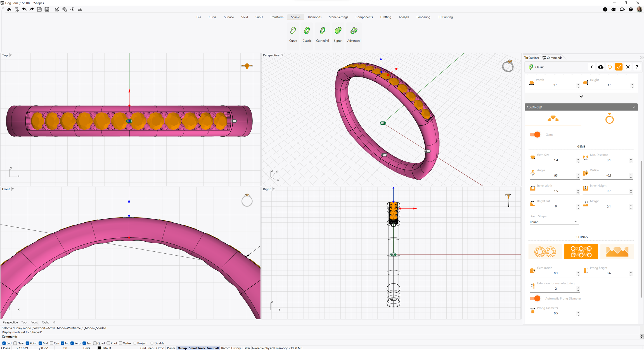This screenshot has width=644, height=350.
Task: Click the save disk icon
Action: click(x=39, y=9)
